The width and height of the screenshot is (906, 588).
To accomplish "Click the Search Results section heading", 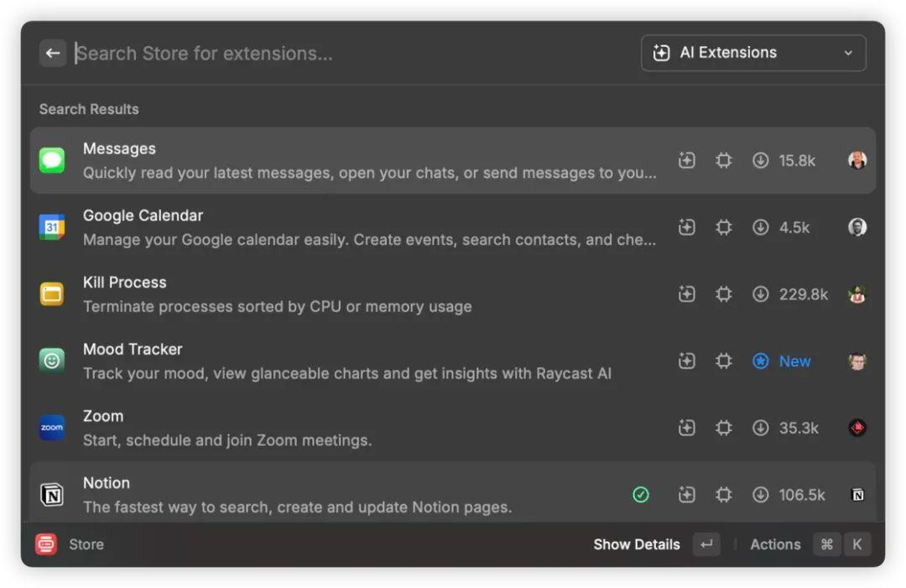I will pyautogui.click(x=89, y=109).
